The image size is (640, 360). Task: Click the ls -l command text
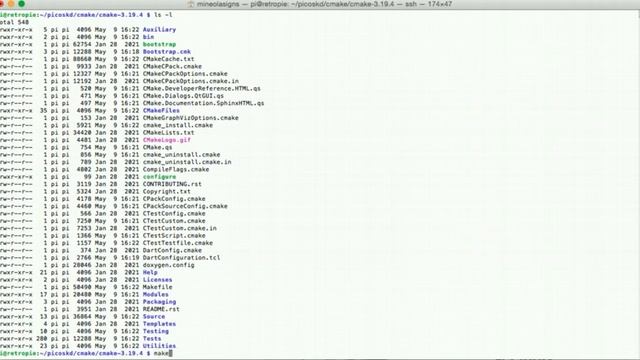point(163,15)
